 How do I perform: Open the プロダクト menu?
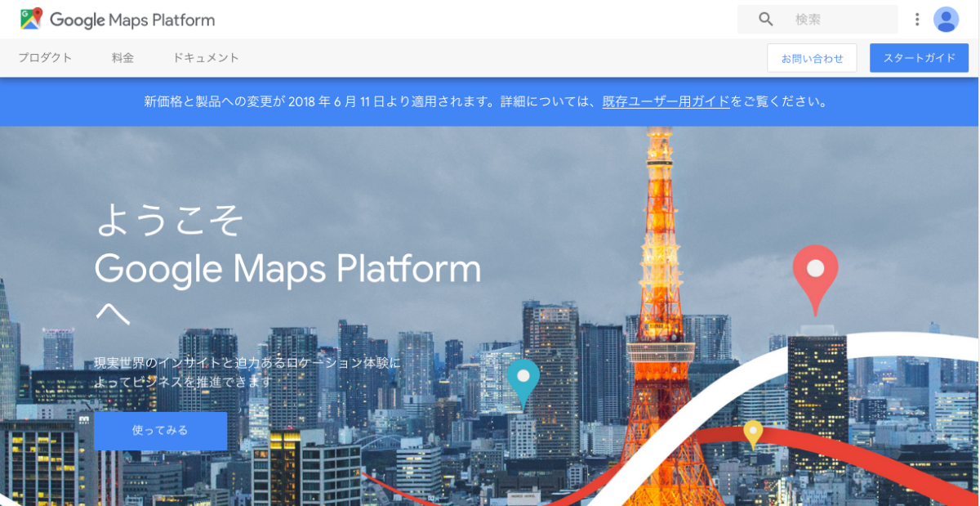coord(45,58)
